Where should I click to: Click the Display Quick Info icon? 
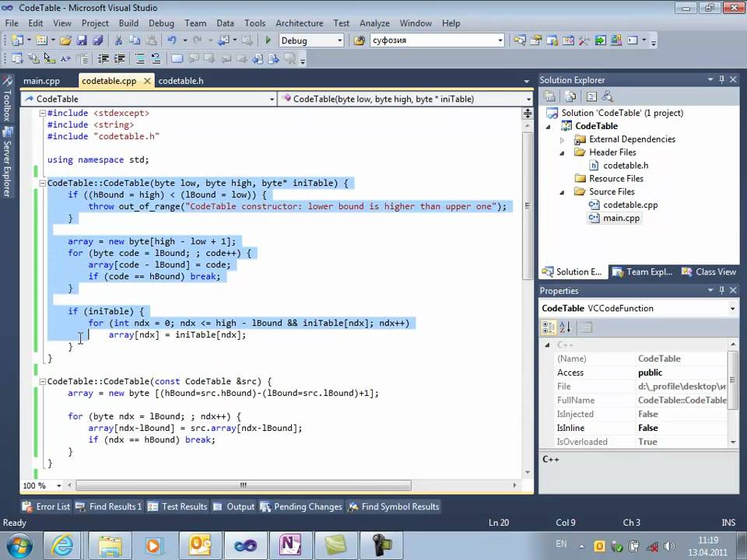[49, 58]
